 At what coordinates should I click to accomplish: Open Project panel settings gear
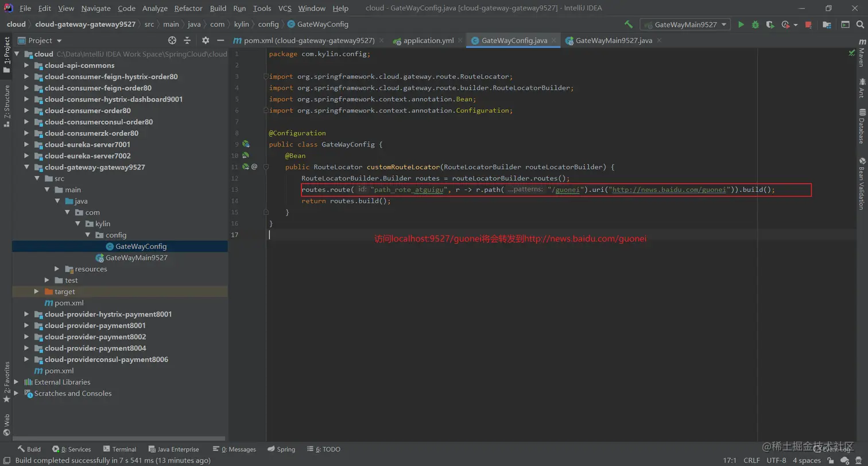(x=206, y=40)
